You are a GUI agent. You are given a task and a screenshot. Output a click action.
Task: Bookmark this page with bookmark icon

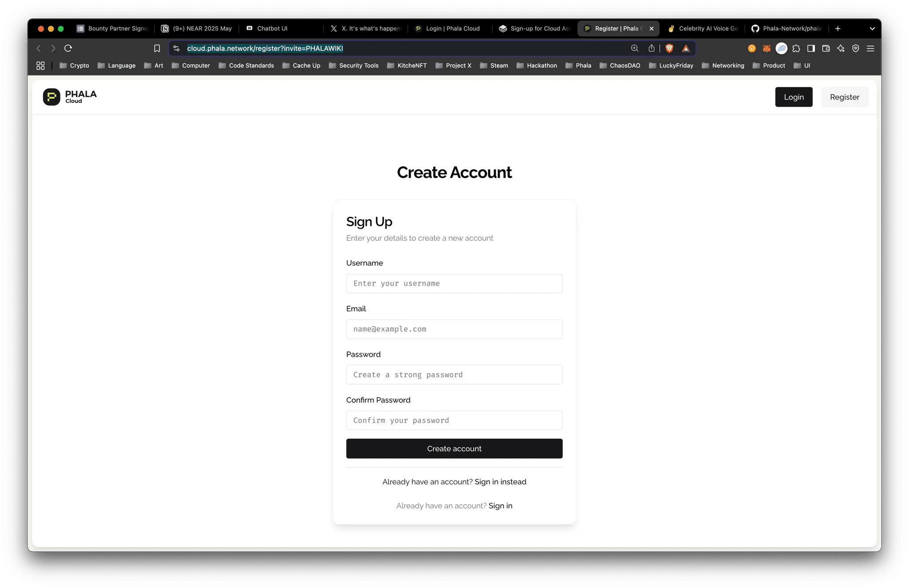(157, 48)
